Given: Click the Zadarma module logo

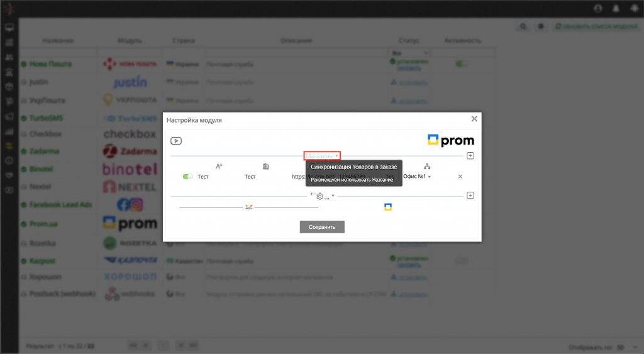Looking at the screenshot, I should (130, 151).
